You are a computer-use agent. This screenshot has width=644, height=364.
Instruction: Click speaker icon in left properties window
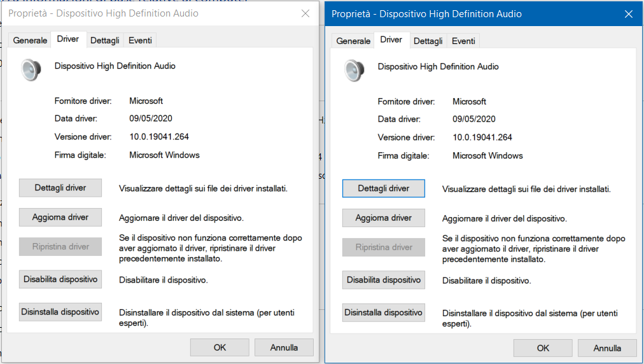(x=31, y=70)
